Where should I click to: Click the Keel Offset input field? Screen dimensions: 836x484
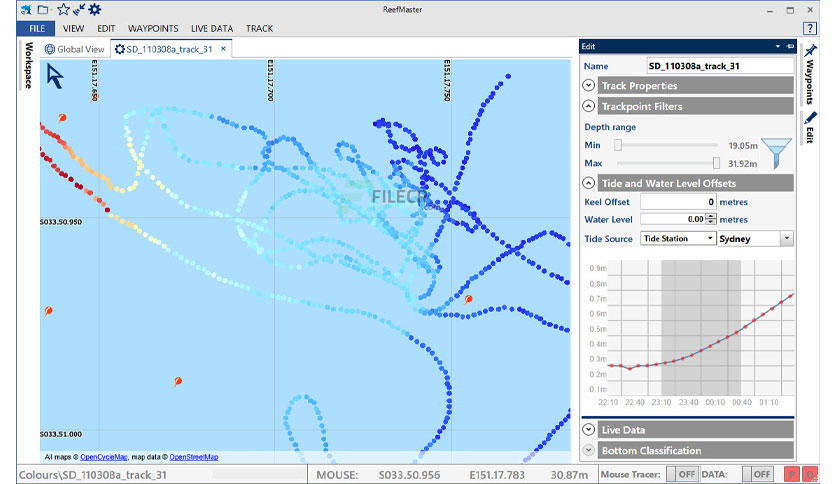click(678, 201)
